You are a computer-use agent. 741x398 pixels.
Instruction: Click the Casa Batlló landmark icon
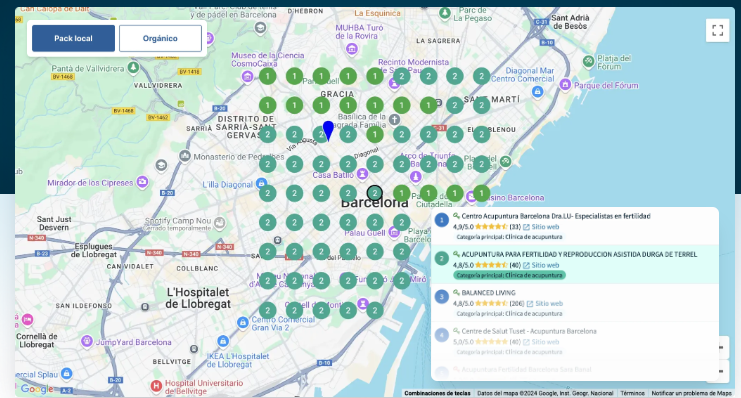[x=362, y=174]
